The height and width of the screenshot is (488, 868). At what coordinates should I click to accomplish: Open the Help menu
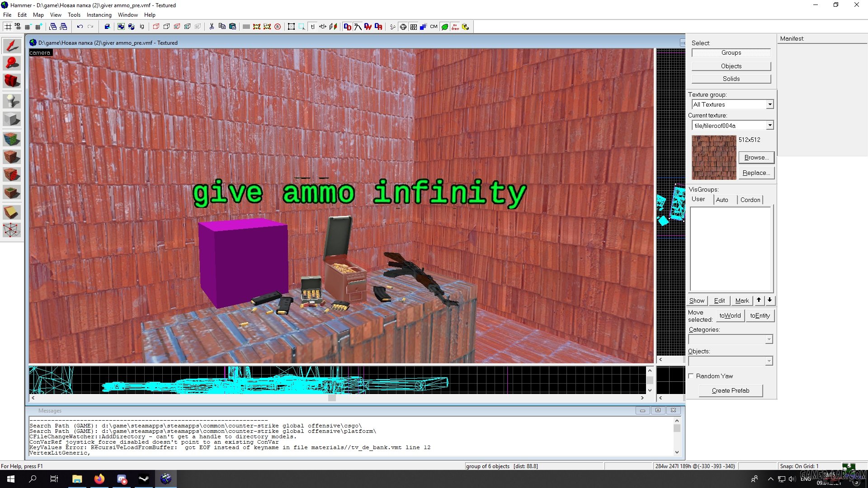[150, 15]
